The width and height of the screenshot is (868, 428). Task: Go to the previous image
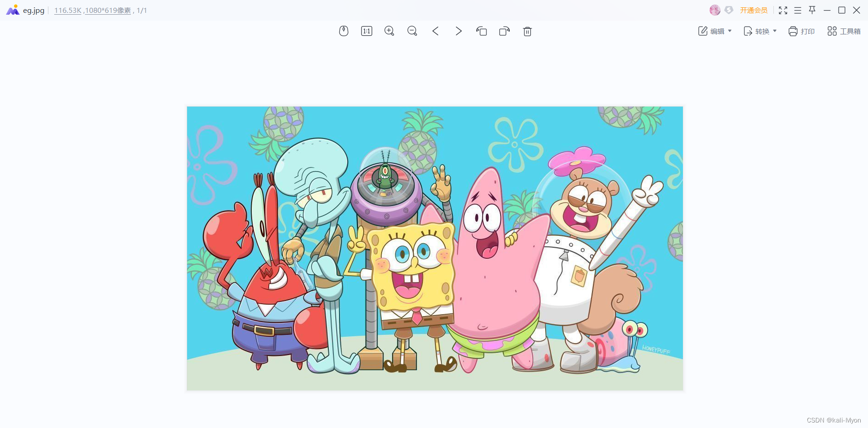[435, 31]
